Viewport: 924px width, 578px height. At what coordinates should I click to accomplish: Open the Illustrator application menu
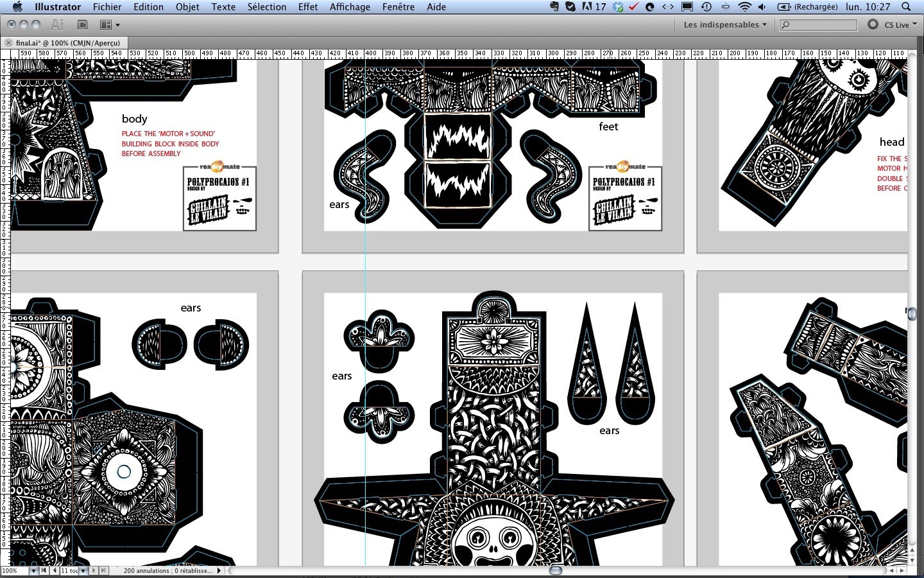[58, 6]
